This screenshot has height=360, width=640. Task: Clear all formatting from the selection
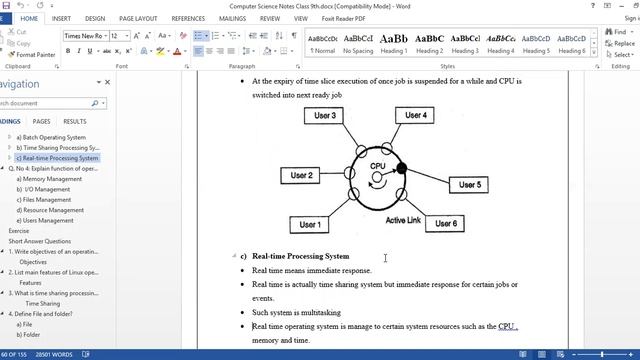(x=183, y=36)
